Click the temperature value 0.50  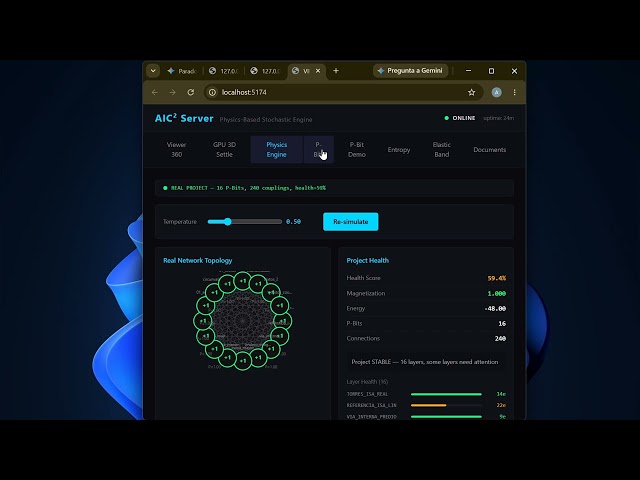click(x=293, y=222)
